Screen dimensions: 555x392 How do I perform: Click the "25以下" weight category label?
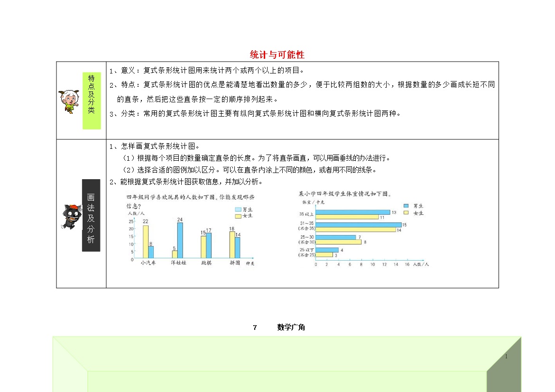tap(306, 250)
